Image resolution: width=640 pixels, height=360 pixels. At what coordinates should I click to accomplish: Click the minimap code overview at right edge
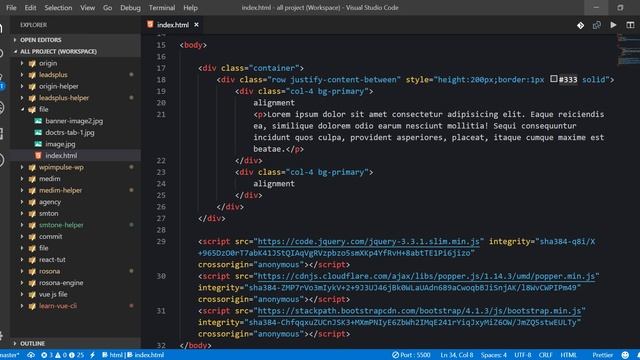click(628, 50)
